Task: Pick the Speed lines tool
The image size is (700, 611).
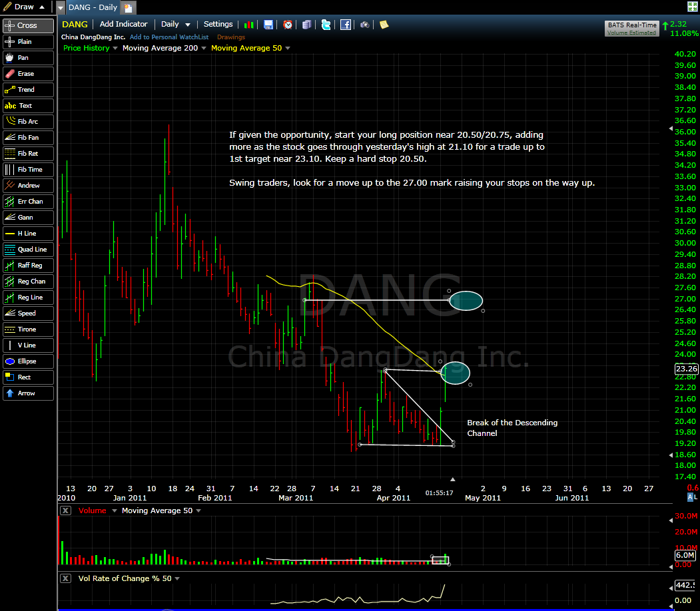Action: coord(28,313)
